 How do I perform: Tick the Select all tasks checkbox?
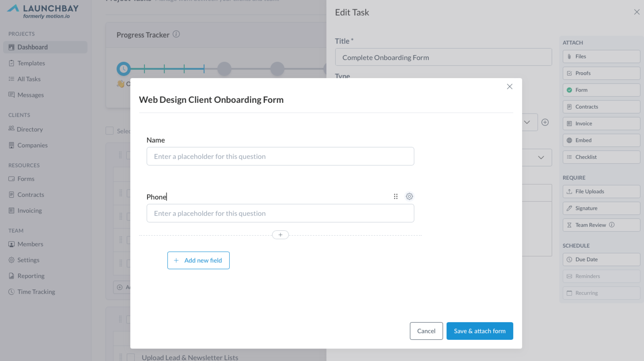110,131
